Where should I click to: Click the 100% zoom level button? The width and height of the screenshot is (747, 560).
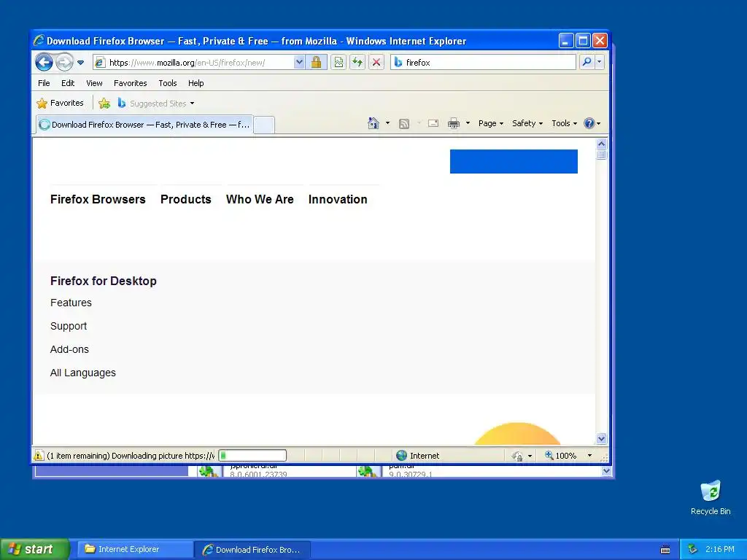coord(561,456)
